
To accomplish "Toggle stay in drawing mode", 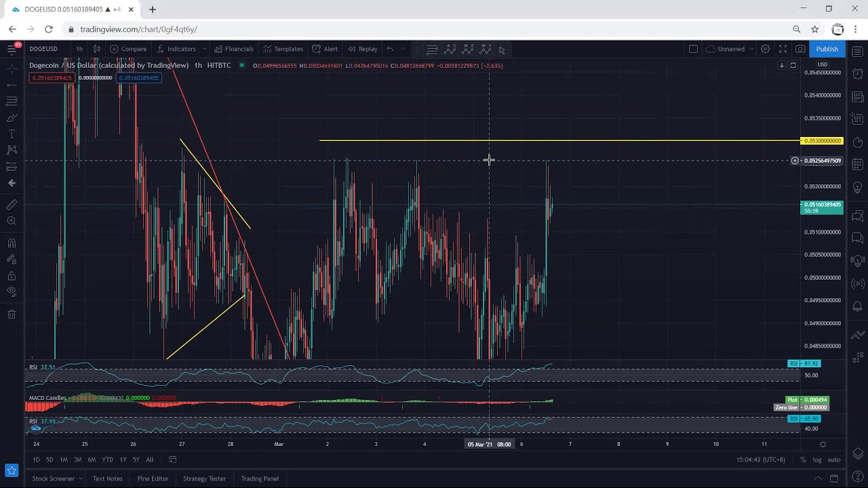I will click(12, 260).
